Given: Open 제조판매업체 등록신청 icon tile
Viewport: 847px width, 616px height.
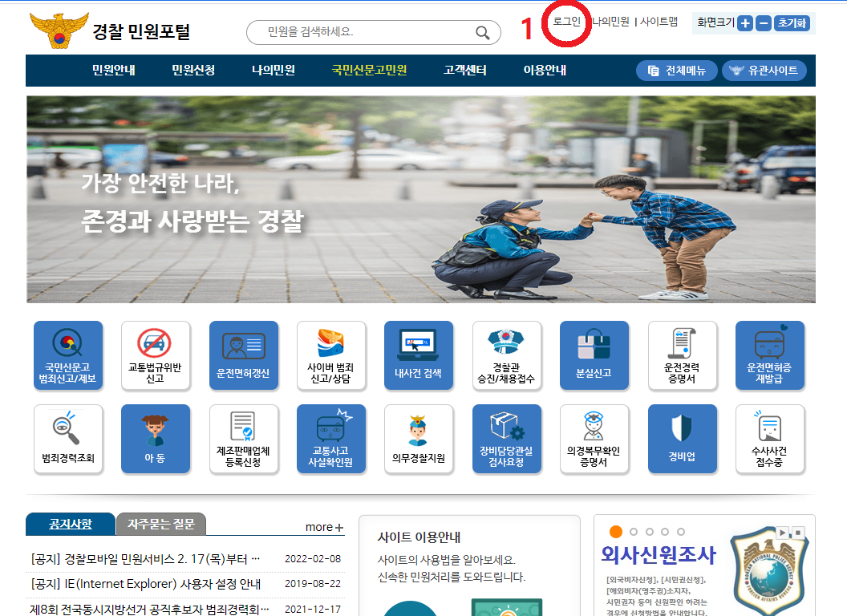Looking at the screenshot, I should point(244,439).
